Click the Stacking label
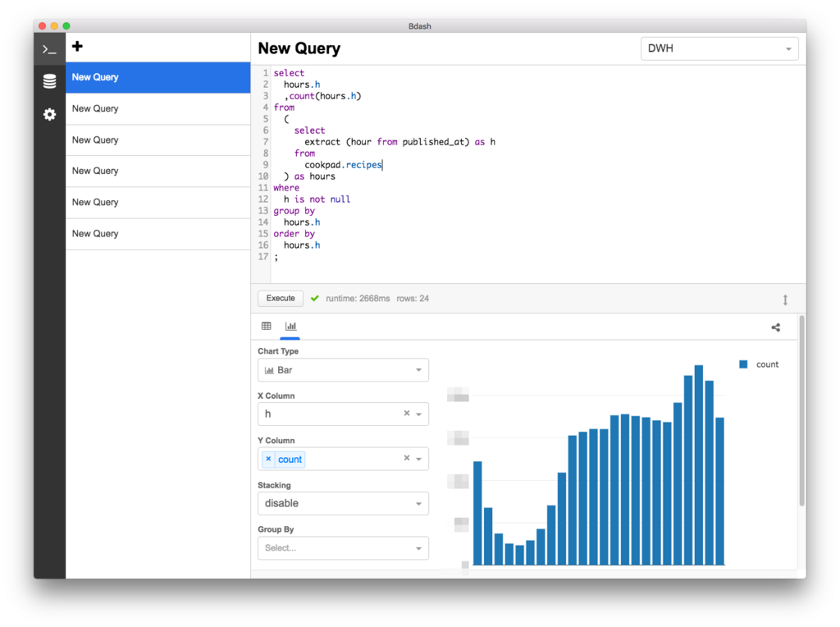This screenshot has width=840, height=627. click(x=274, y=485)
